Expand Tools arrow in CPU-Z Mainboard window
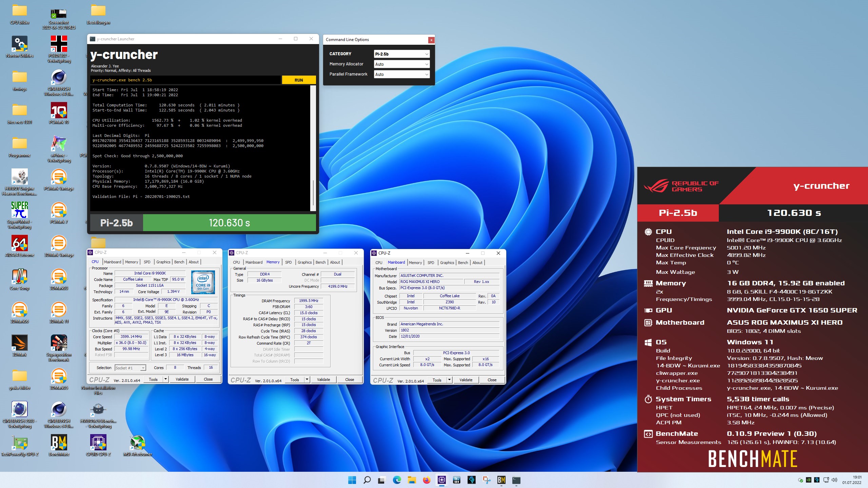Viewport: 868px width, 488px height. tap(450, 380)
